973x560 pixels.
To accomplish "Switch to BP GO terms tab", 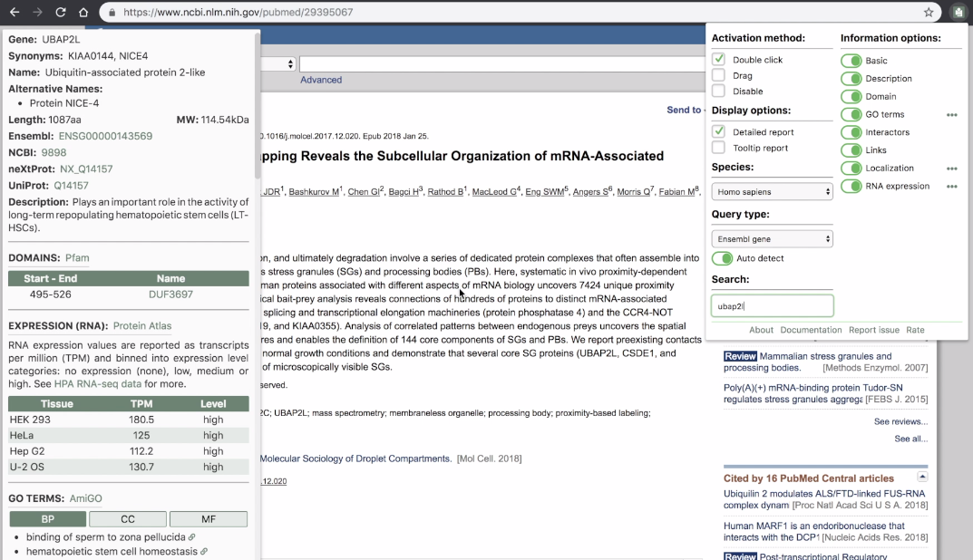I will pyautogui.click(x=48, y=519).
